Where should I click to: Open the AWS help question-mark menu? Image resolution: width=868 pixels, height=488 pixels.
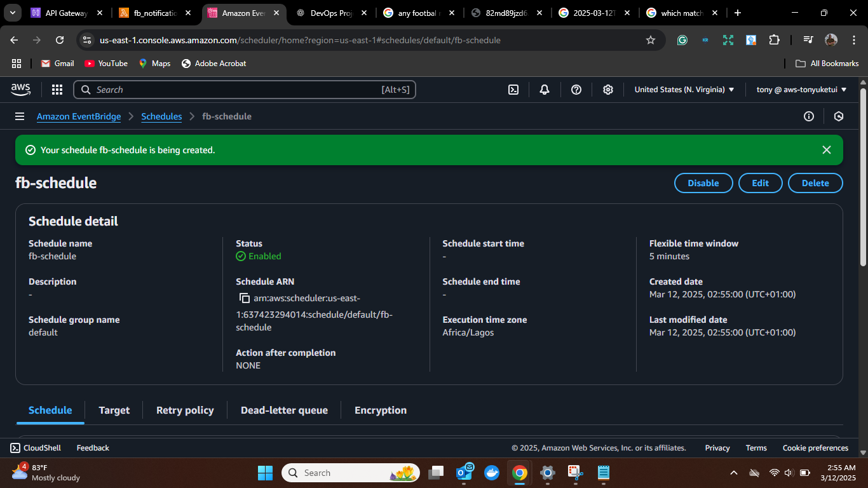click(x=576, y=90)
